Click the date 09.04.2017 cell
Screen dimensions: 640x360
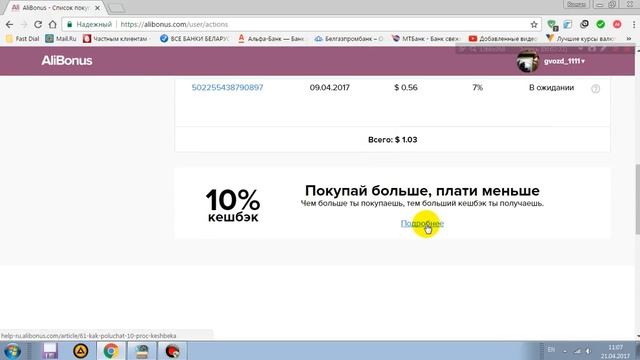click(x=329, y=88)
